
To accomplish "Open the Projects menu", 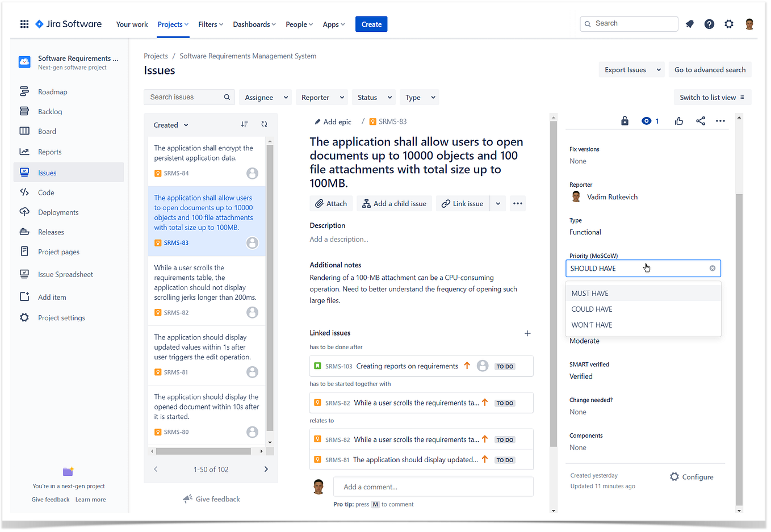I will tap(173, 24).
